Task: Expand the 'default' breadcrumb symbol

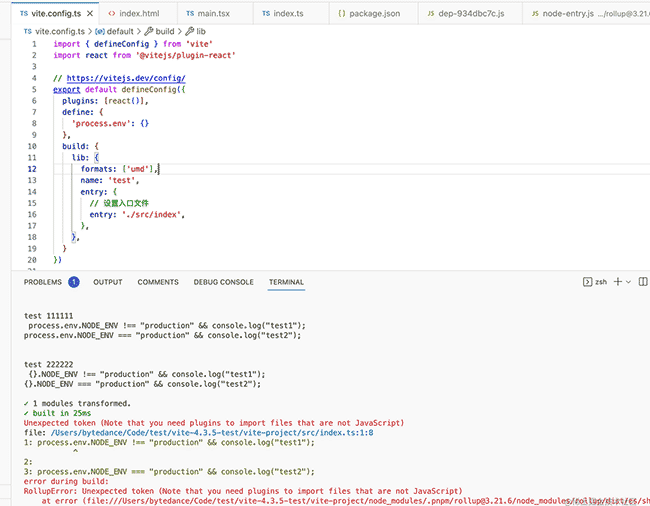Action: coord(119,31)
